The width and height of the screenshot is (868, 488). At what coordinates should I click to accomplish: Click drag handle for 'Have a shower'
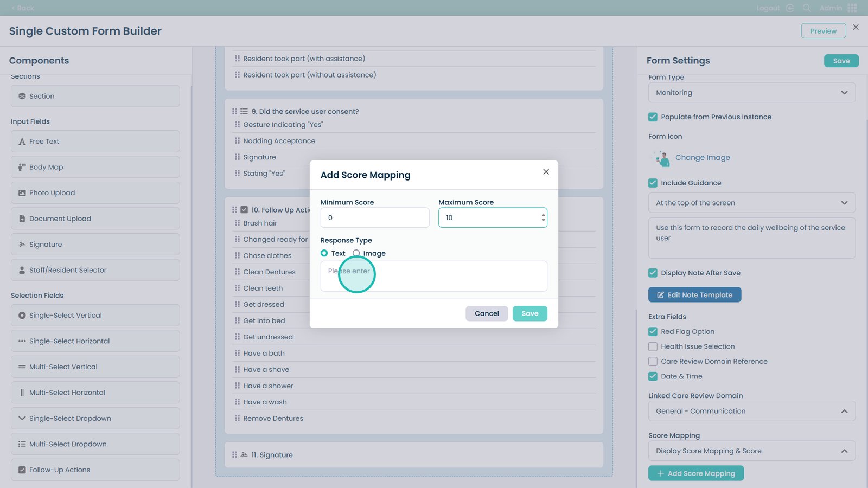coord(237,386)
